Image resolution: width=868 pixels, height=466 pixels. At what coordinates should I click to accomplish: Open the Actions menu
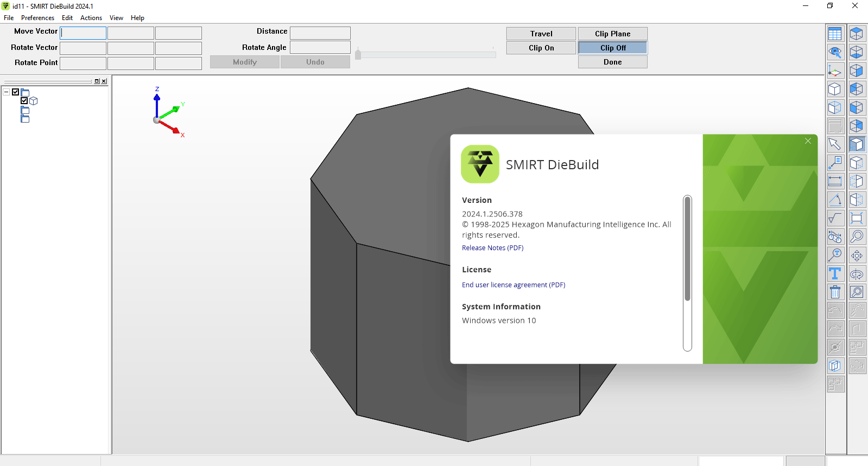pyautogui.click(x=91, y=18)
